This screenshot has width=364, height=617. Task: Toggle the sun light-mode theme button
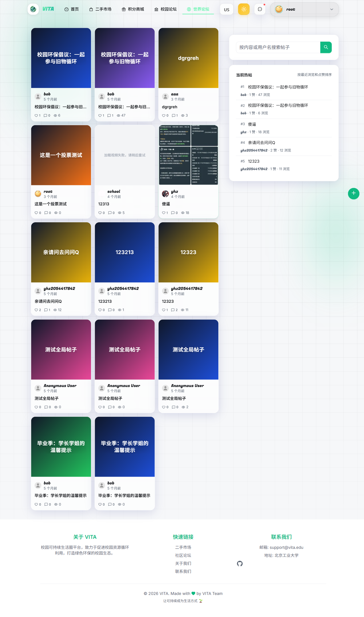[244, 9]
